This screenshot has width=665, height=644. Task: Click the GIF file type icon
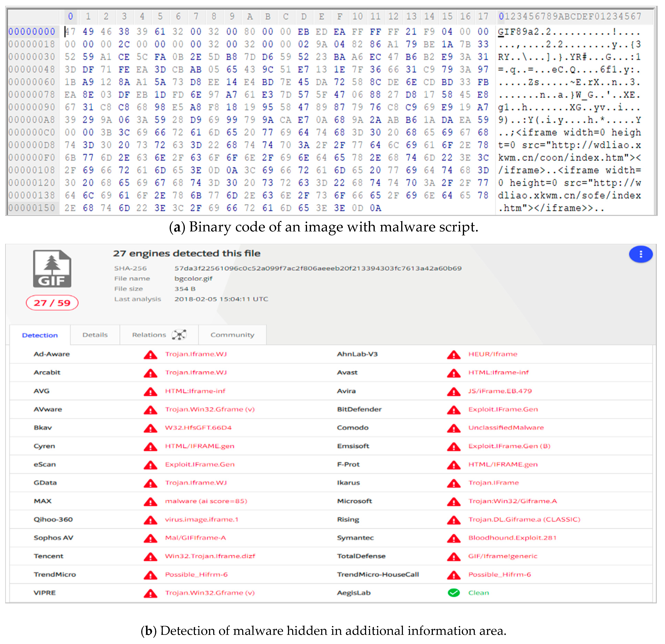pos(52,269)
